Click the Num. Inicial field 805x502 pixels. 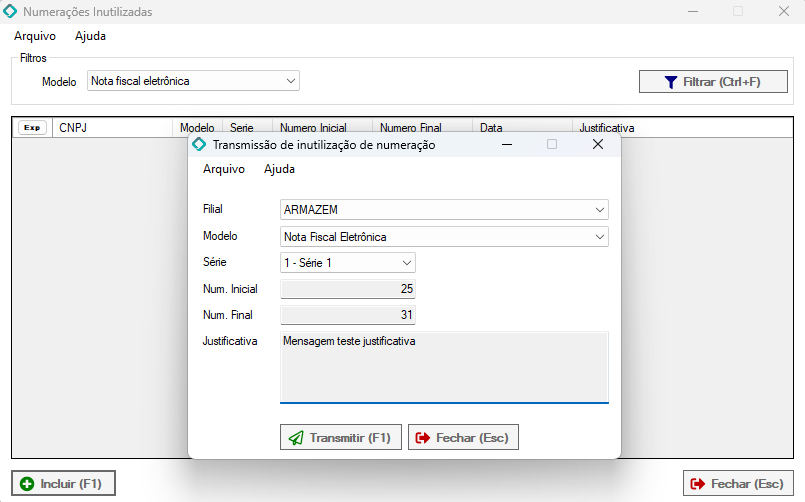click(348, 289)
